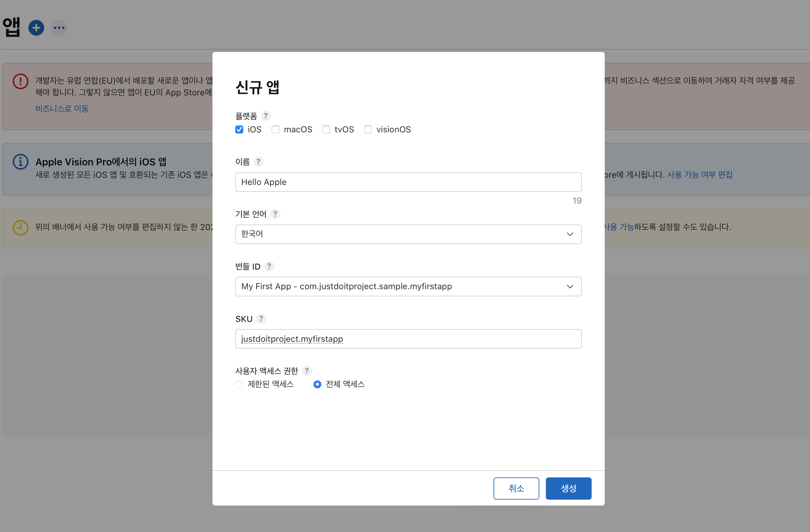This screenshot has height=532, width=810.
Task: Select 전체 액세스 radio option
Action: coord(317,384)
